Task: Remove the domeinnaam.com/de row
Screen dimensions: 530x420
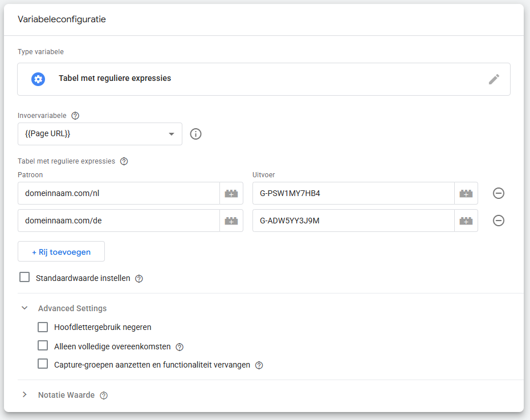Action: (498, 221)
